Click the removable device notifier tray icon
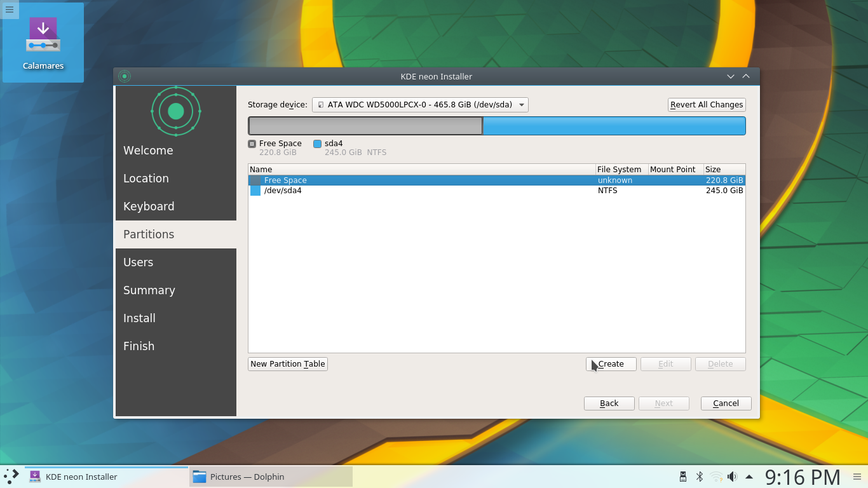868x488 pixels. [683, 477]
